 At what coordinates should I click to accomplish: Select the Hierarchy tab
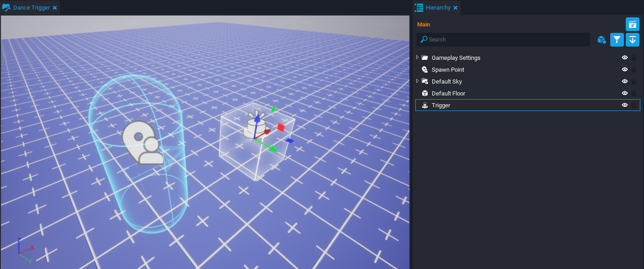[x=437, y=8]
